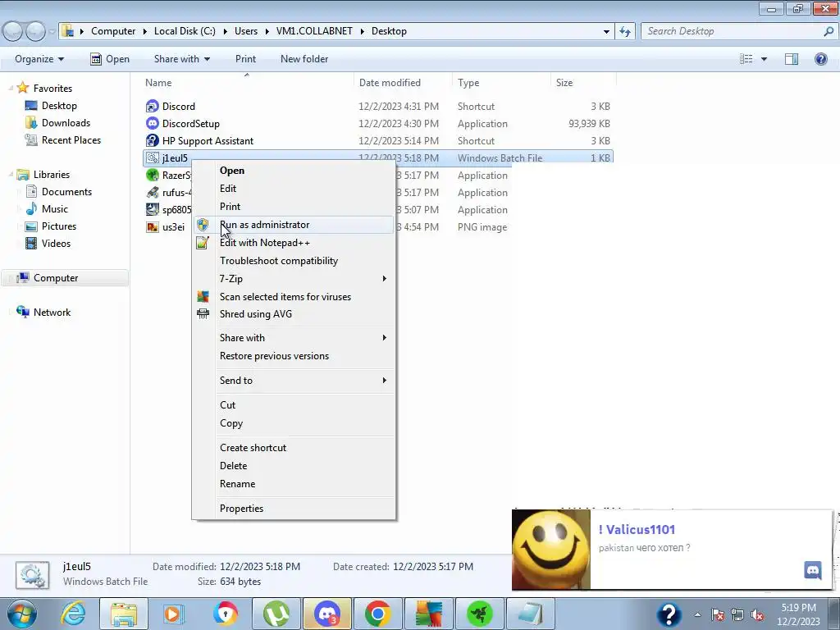
Task: Show hidden tray icons arrow
Action: point(697,615)
